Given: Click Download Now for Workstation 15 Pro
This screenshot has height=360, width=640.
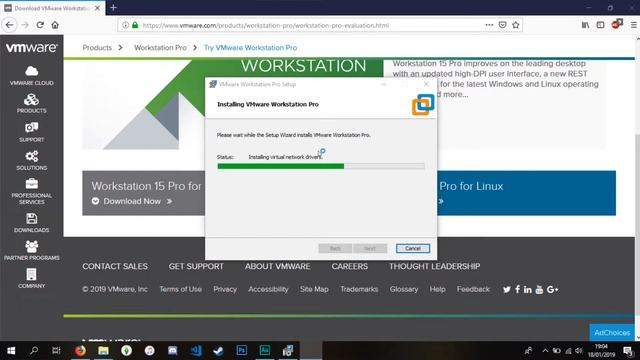Looking at the screenshot, I should (132, 201).
